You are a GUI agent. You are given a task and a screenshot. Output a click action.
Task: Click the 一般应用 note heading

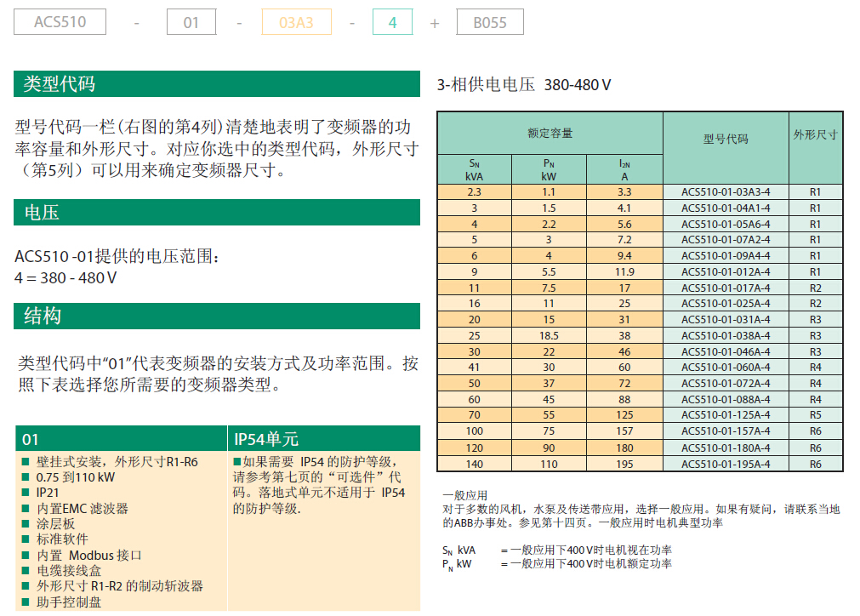pyautogui.click(x=465, y=495)
